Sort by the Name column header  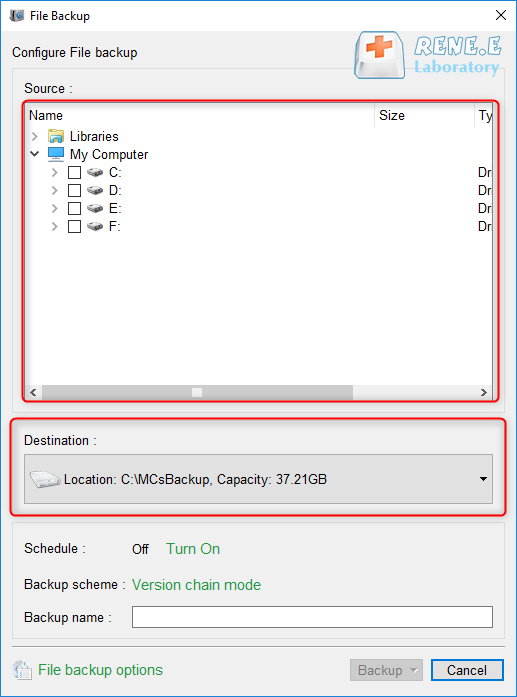tap(201, 116)
